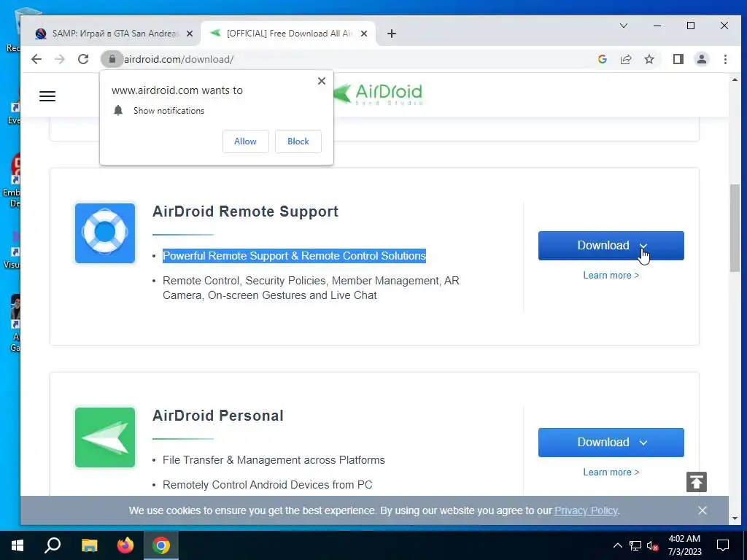The height and width of the screenshot is (560, 747).
Task: Go back in Chrome
Action: (x=36, y=59)
